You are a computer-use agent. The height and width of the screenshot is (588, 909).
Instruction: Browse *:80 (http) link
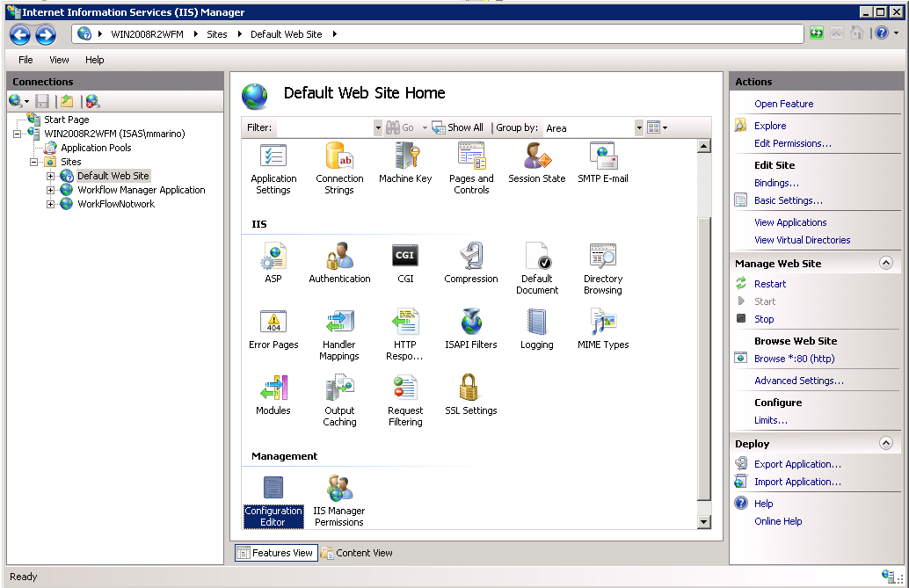(794, 359)
